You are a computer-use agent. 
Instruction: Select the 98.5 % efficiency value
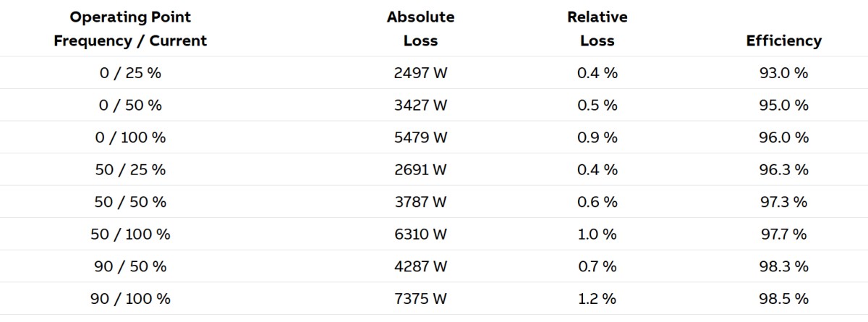[x=783, y=299]
